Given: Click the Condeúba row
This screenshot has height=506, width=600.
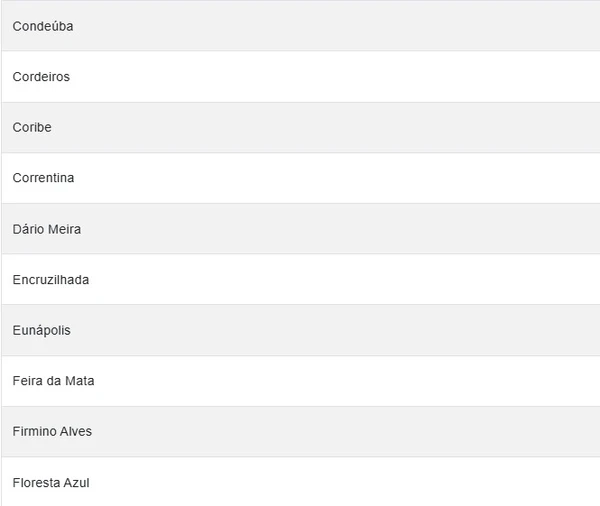Looking at the screenshot, I should (x=300, y=26).
